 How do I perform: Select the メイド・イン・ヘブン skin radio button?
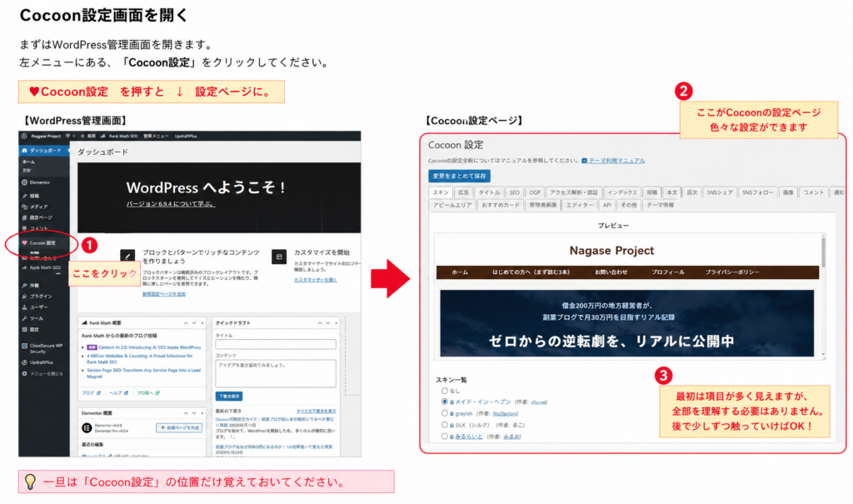point(445,402)
